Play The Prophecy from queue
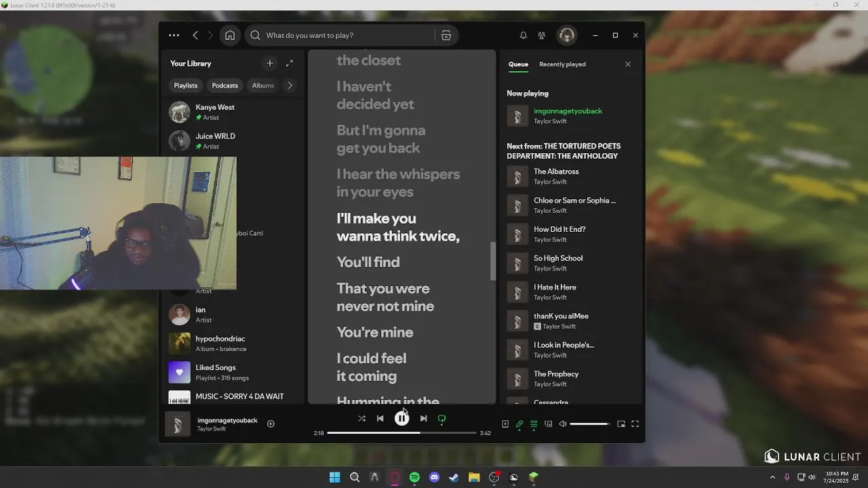 [x=572, y=379]
